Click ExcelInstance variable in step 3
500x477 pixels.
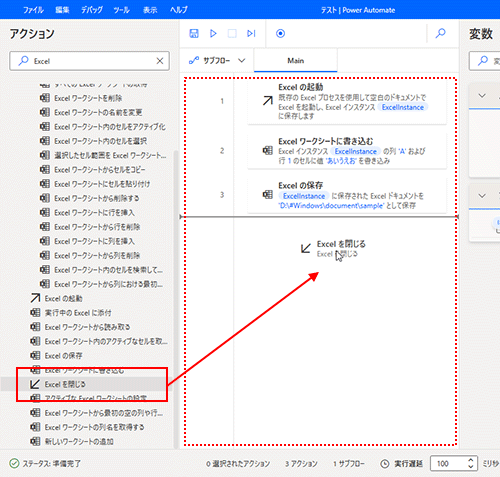[304, 196]
